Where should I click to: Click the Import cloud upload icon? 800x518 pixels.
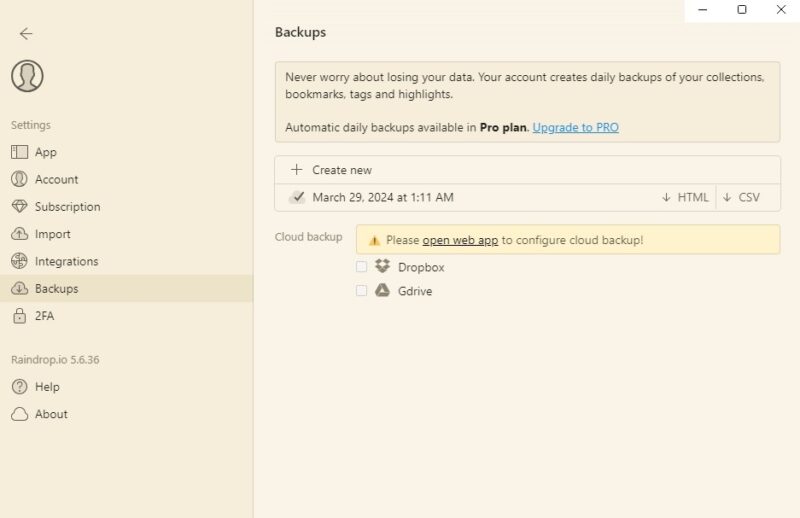pos(19,234)
